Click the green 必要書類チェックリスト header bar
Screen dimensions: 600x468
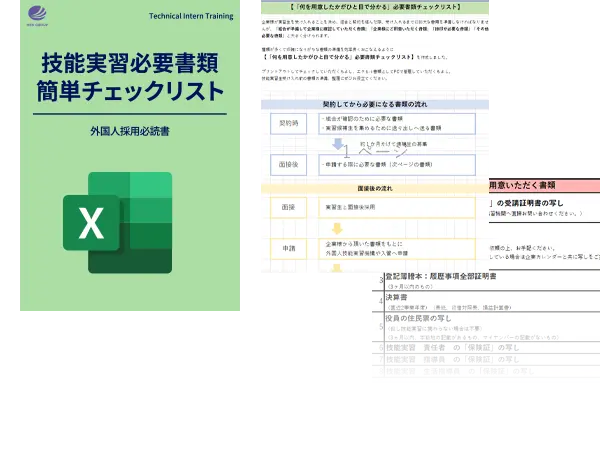click(375, 7)
